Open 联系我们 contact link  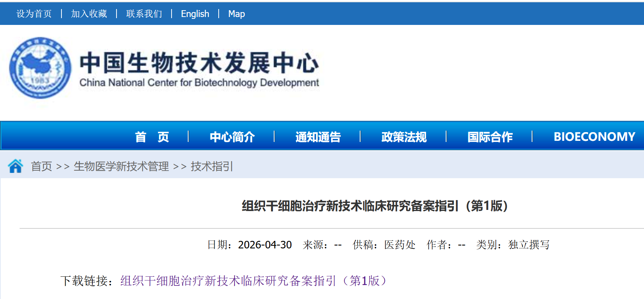144,14
